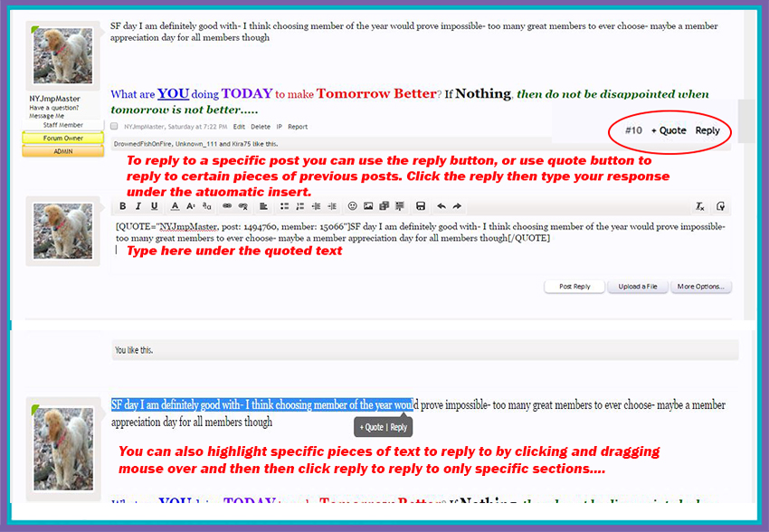Toggle bold formatting in the editor
Viewport: 769px width, 532px height.
(123, 206)
